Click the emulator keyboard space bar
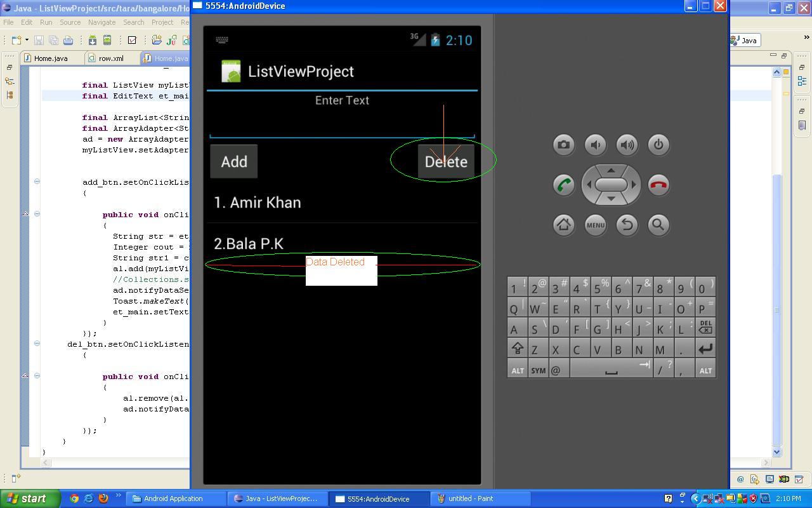This screenshot has height=508, width=812. [611, 370]
